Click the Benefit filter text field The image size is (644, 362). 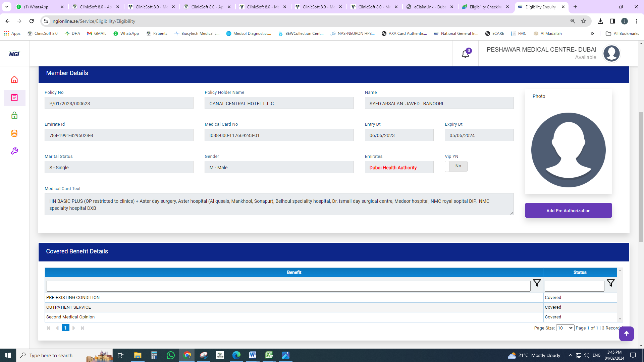coord(288,286)
